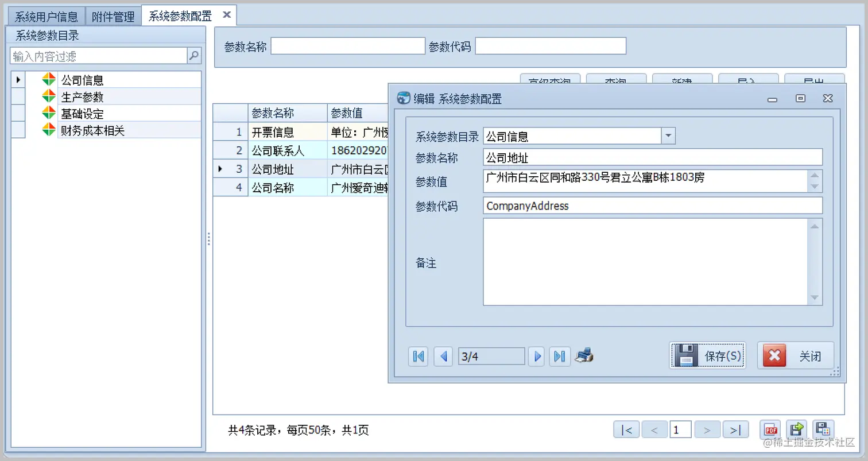Viewport: 868px width, 461px height.
Task: Select the 生产参数 tree node
Action: click(83, 96)
